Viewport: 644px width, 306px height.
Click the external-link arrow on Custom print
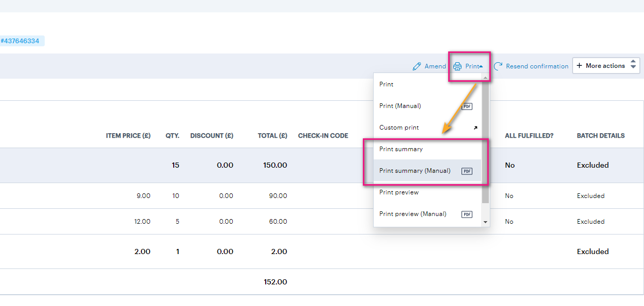point(476,128)
